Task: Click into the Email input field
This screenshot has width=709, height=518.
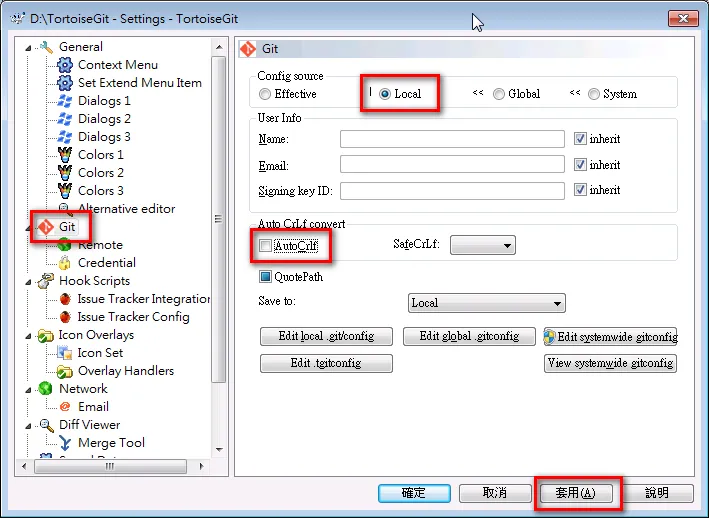Action: tap(452, 165)
